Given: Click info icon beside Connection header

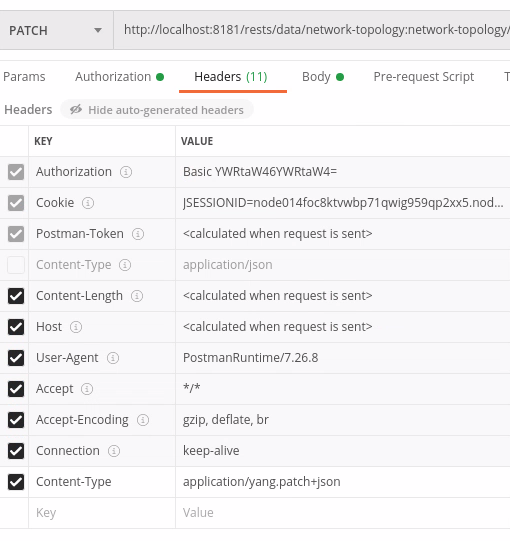Looking at the screenshot, I should tap(114, 451).
